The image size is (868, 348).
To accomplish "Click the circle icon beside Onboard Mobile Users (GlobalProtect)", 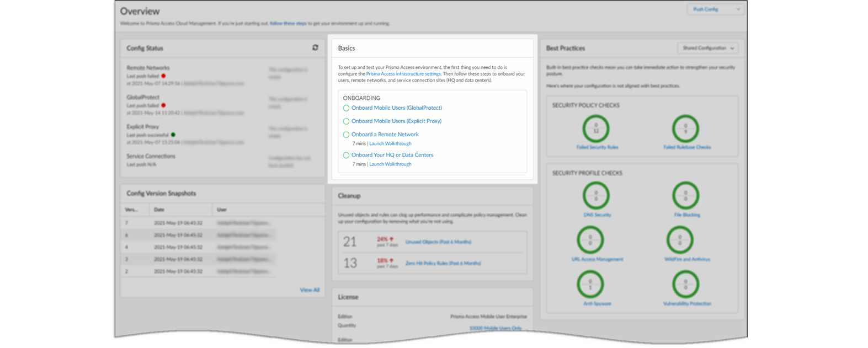I will pos(346,108).
